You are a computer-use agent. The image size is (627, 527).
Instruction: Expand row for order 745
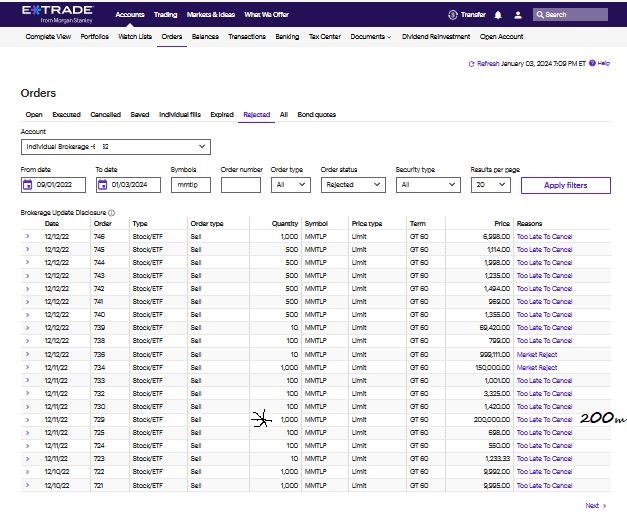(x=27, y=249)
